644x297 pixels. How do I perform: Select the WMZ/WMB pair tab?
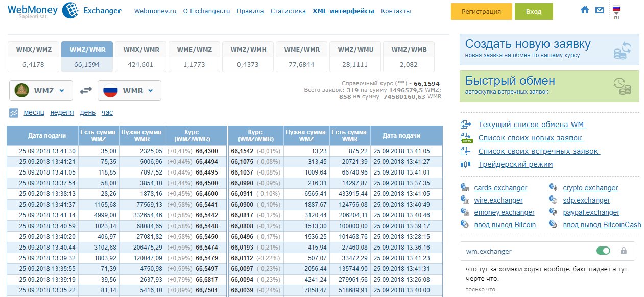409,57
